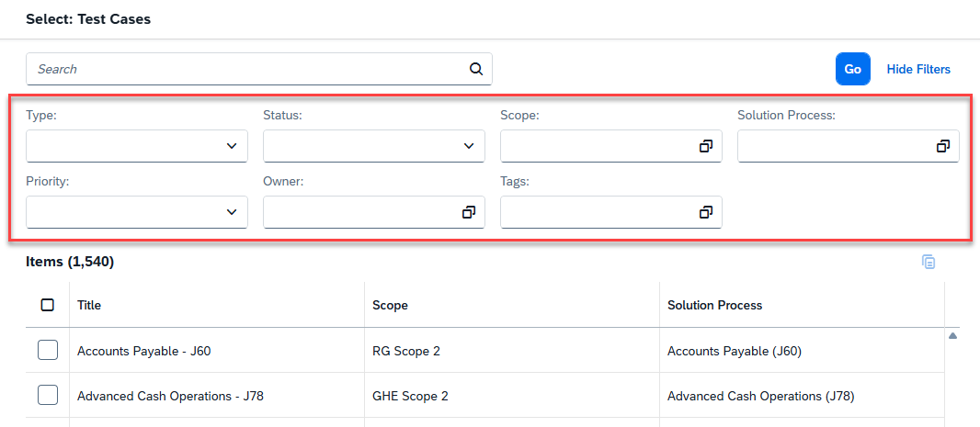Click the copy icon above the table
Image resolution: width=980 pixels, height=427 pixels.
tap(929, 263)
